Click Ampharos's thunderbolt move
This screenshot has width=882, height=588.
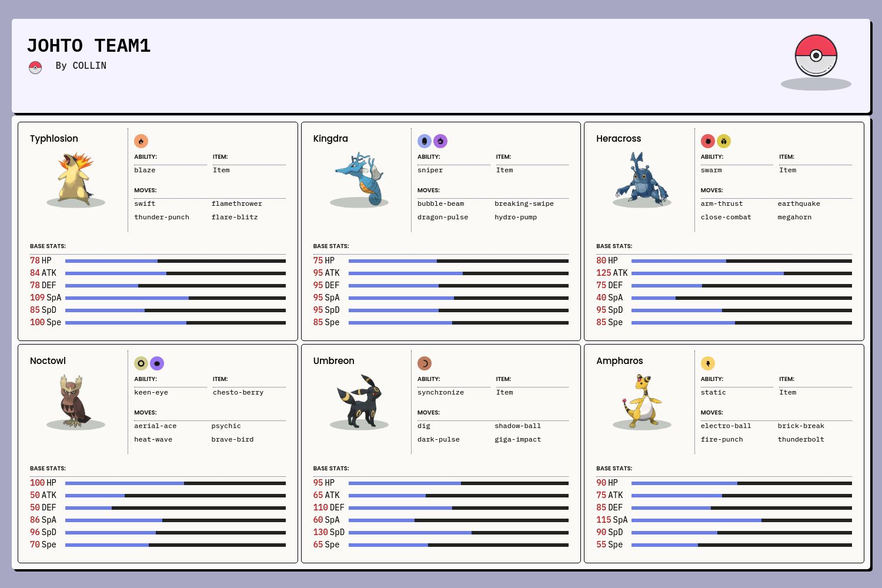tap(801, 439)
